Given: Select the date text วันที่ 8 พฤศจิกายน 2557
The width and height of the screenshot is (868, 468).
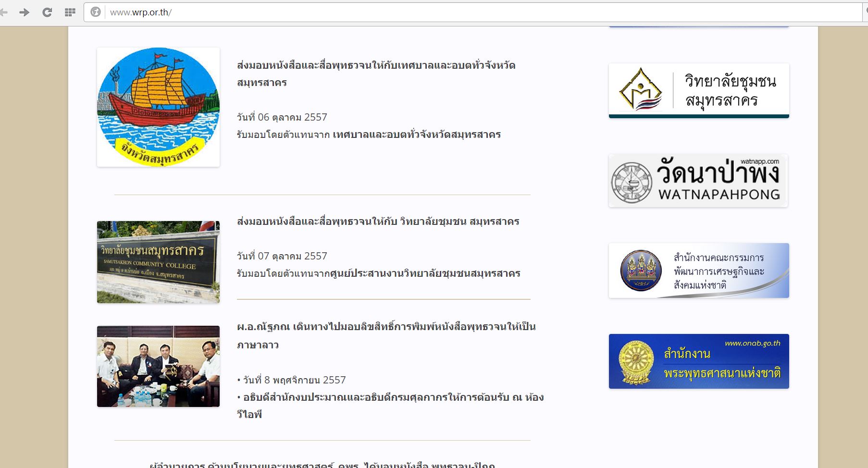Looking at the screenshot, I should click(x=294, y=380).
